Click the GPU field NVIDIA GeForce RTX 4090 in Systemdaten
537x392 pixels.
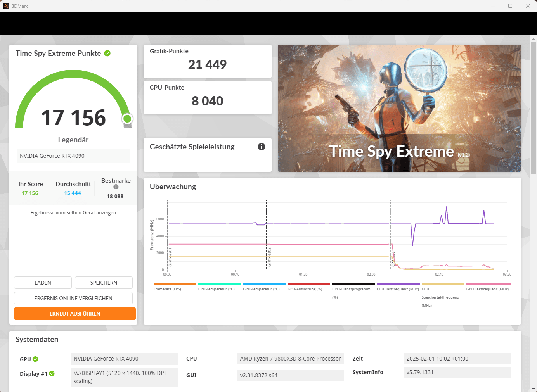pyautogui.click(x=124, y=359)
